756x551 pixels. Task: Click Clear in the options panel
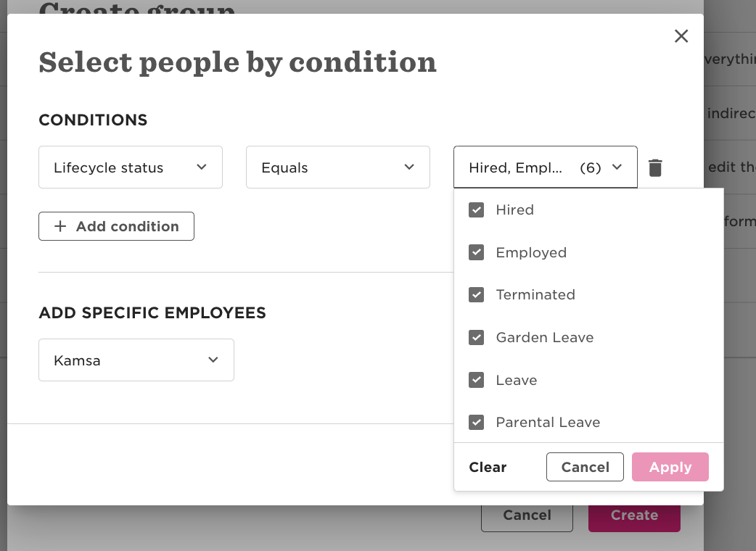click(x=488, y=467)
